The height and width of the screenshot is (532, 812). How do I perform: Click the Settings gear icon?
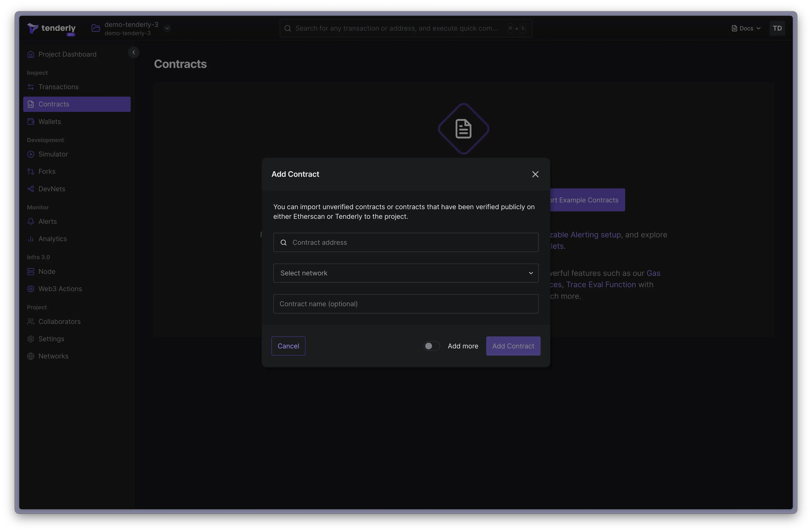(x=31, y=339)
